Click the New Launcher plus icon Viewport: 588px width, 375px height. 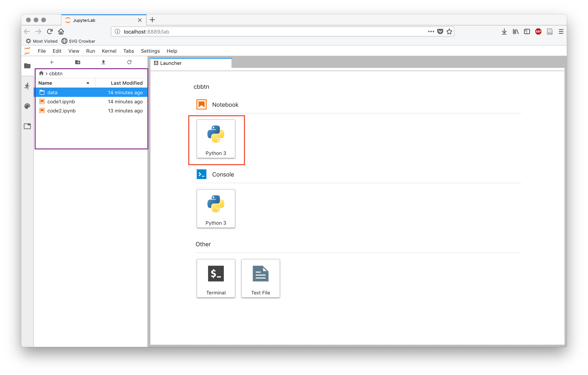52,62
